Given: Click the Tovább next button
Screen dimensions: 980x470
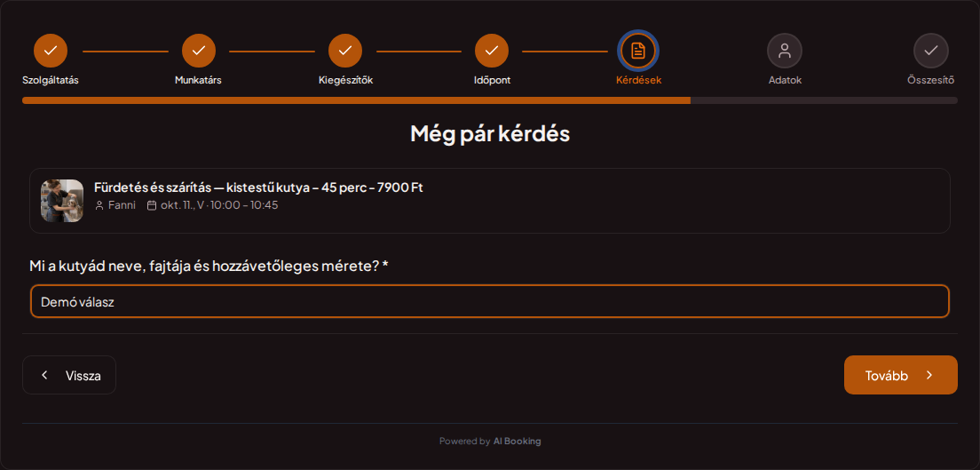Looking at the screenshot, I should (x=901, y=375).
